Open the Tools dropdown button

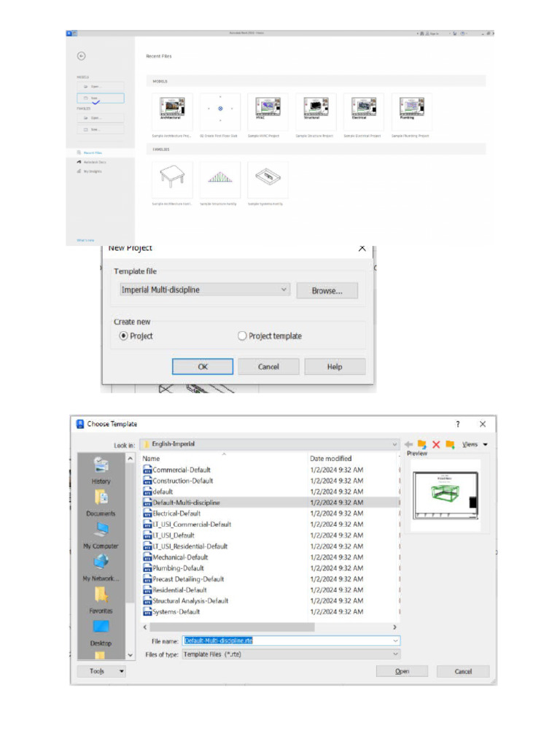click(x=101, y=671)
